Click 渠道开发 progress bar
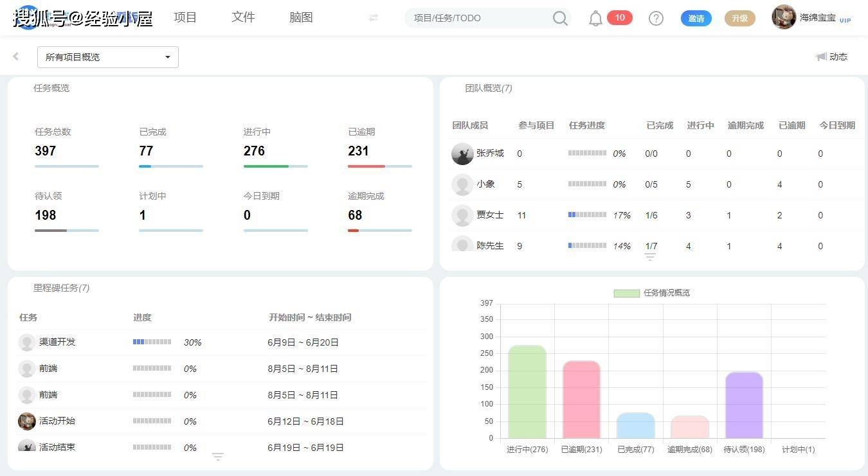The width and height of the screenshot is (868, 476). pos(152,342)
